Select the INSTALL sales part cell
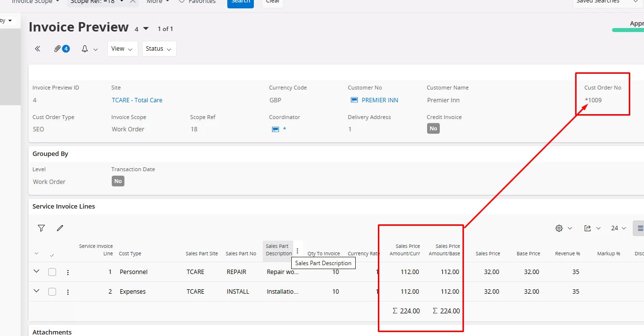 [x=238, y=292]
